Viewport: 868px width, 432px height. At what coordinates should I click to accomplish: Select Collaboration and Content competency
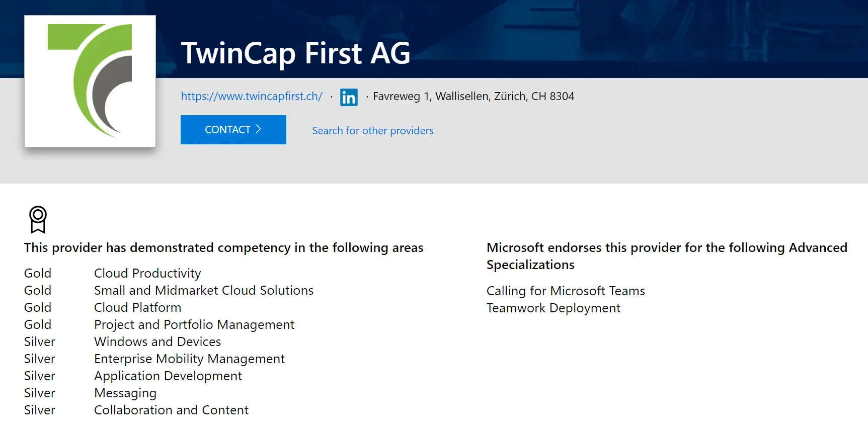tap(172, 410)
